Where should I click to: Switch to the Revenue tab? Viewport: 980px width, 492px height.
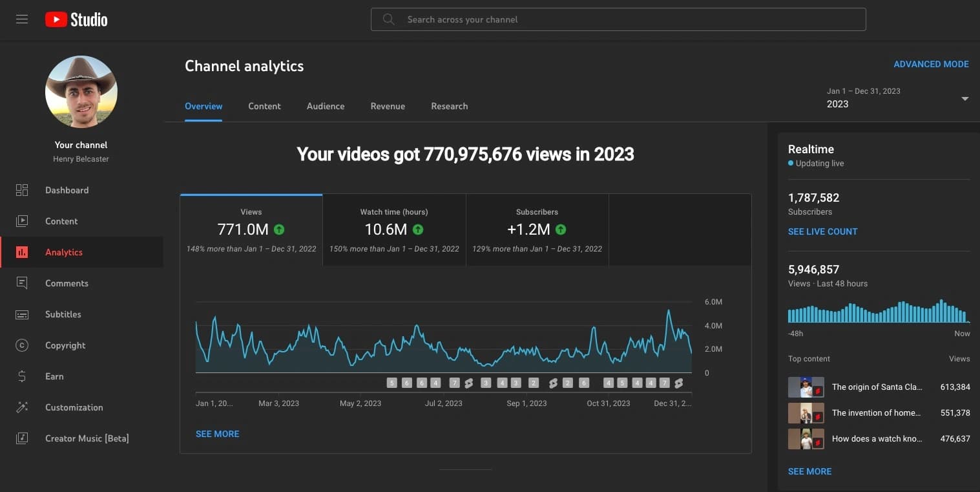coord(388,106)
